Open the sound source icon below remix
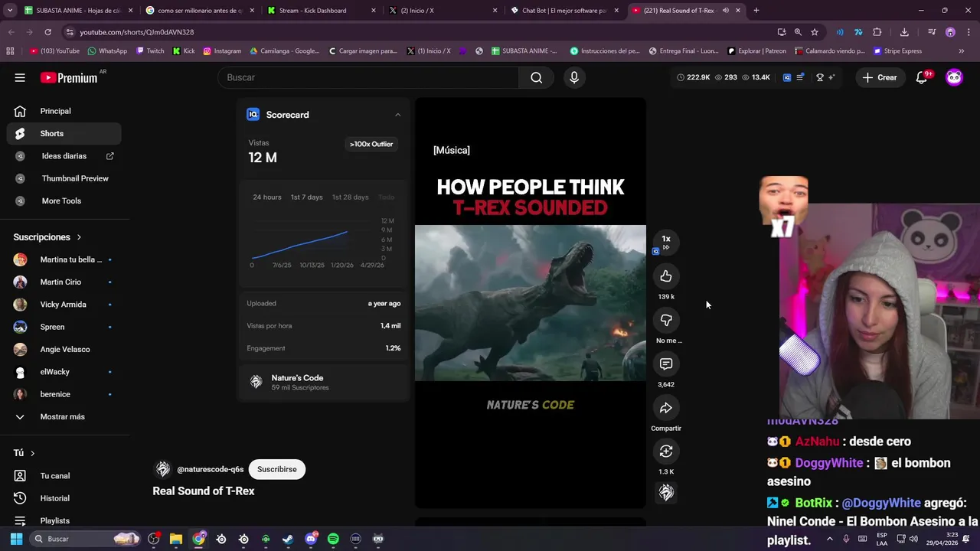Viewport: 980px width, 551px height. tap(666, 493)
